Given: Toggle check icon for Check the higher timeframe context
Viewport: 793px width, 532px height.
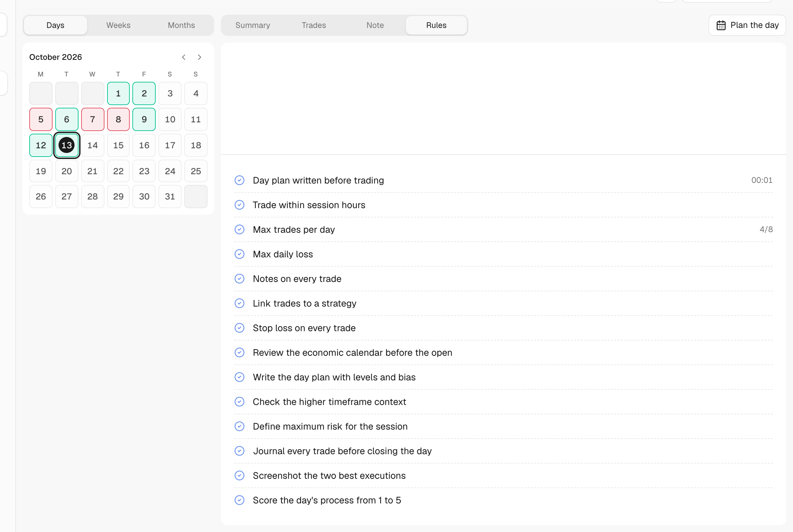Looking at the screenshot, I should click(239, 402).
